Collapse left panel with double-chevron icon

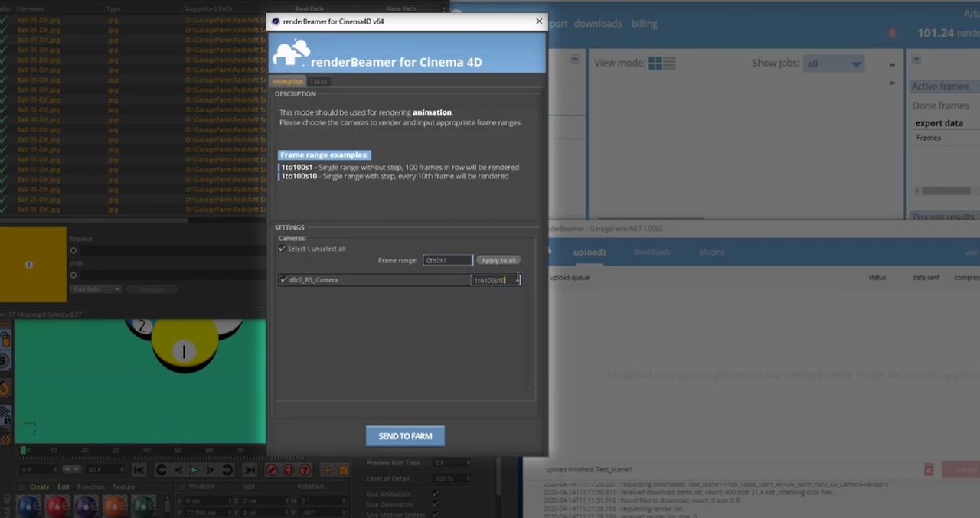point(575,59)
